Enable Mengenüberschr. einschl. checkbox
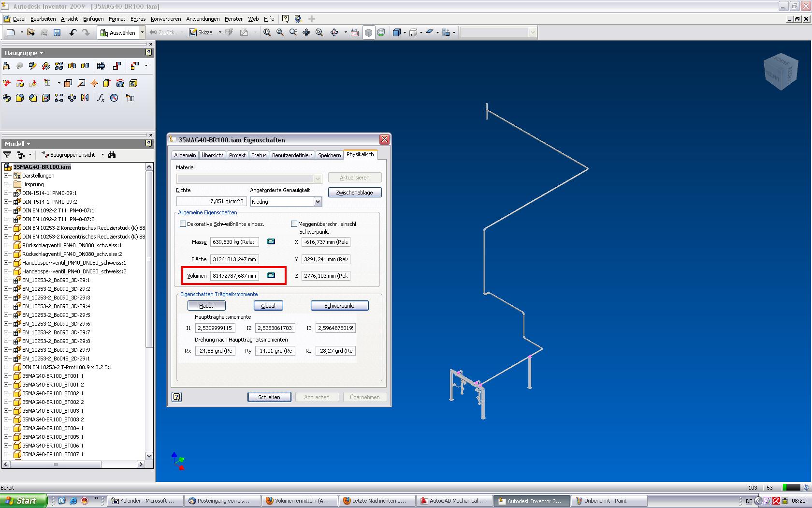812x508 pixels. tap(294, 224)
